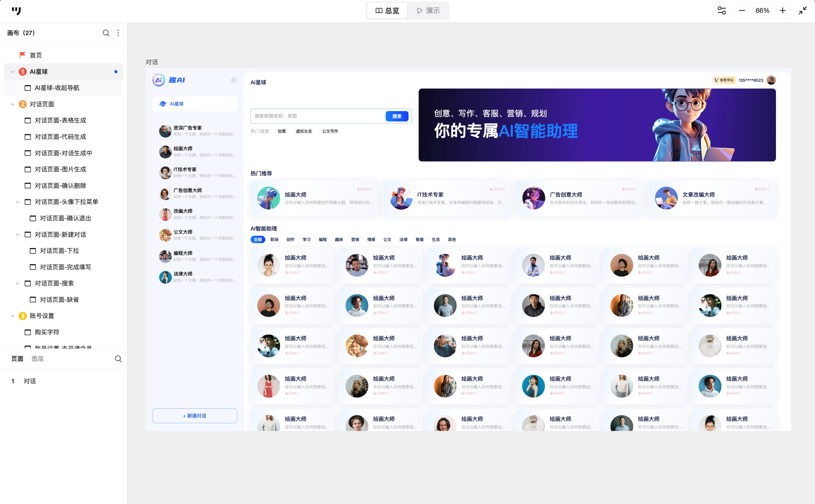Collapse the 对话页面-新建对话 tree item
The image size is (815, 504).
click(x=18, y=235)
